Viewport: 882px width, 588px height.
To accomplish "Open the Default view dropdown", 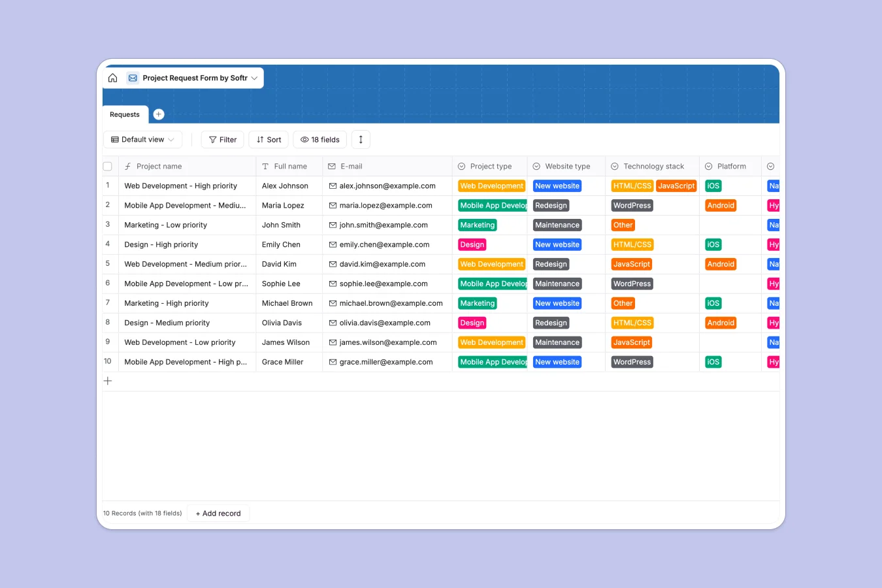I will (x=142, y=139).
